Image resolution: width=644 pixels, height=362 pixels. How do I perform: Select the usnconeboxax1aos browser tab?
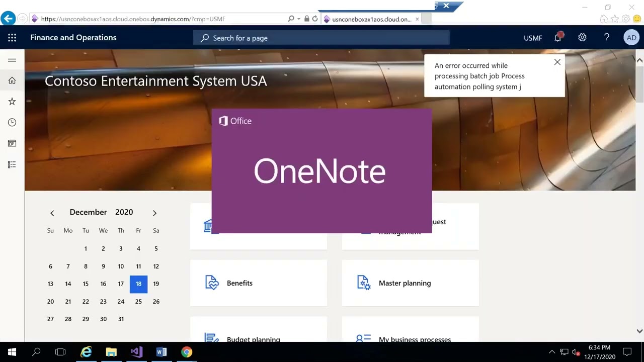pos(371,19)
